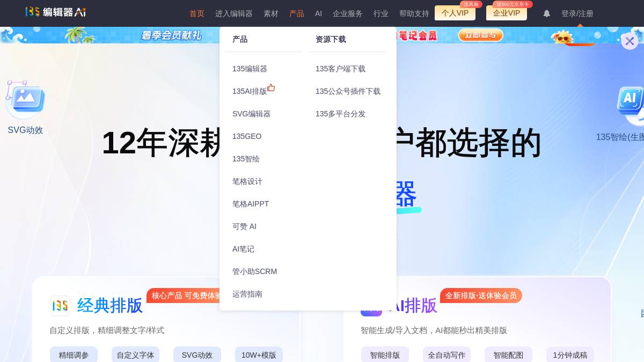Click the 1分钟成稿 tag

[570, 354]
